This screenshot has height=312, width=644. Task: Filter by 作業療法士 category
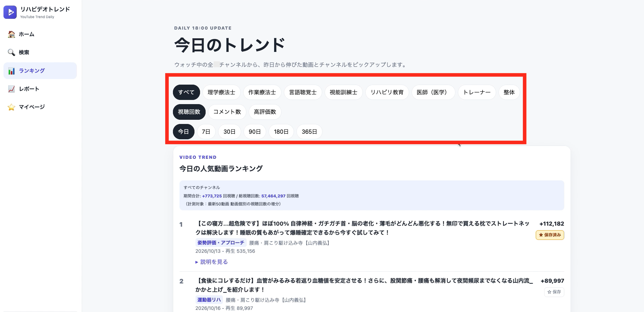coord(262,92)
